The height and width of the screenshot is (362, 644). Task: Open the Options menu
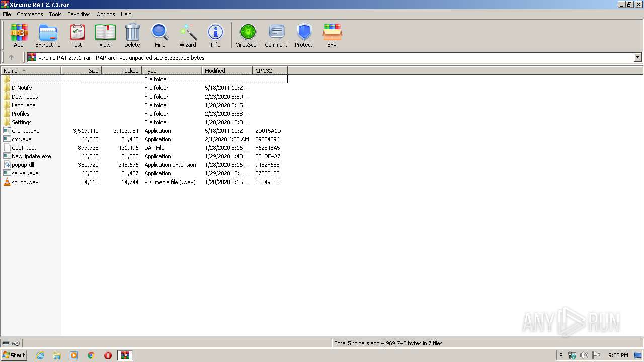(x=106, y=14)
